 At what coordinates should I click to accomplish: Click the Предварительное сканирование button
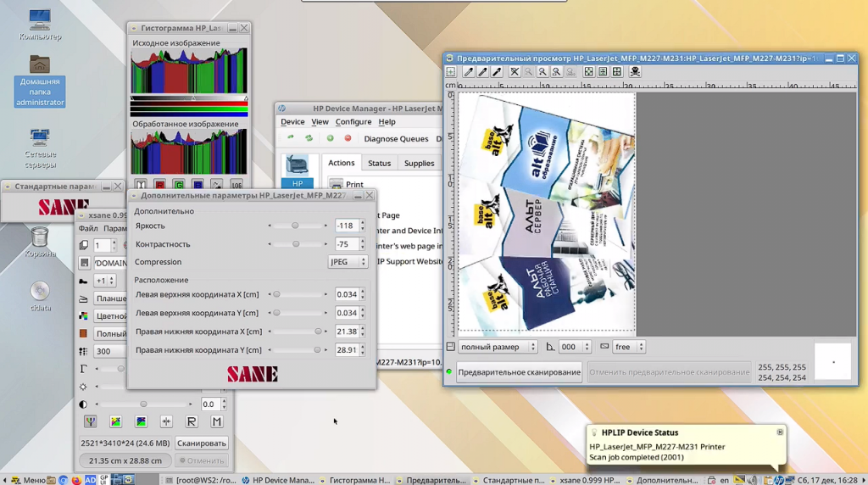coord(520,372)
